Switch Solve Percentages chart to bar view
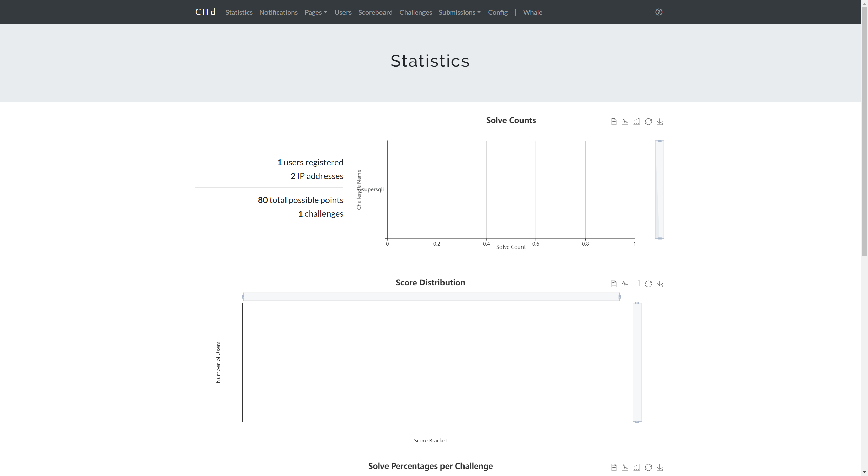This screenshot has width=868, height=476. coord(636,467)
